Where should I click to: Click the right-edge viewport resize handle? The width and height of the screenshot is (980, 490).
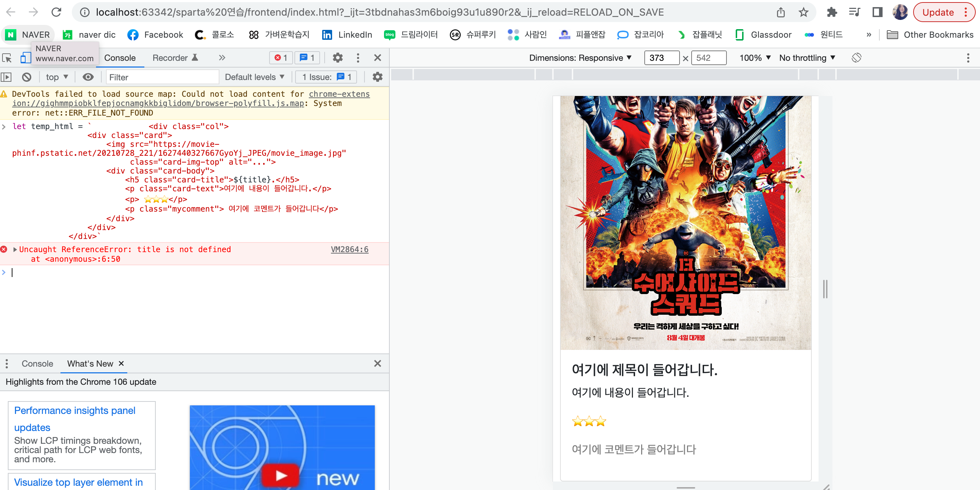pyautogui.click(x=825, y=289)
